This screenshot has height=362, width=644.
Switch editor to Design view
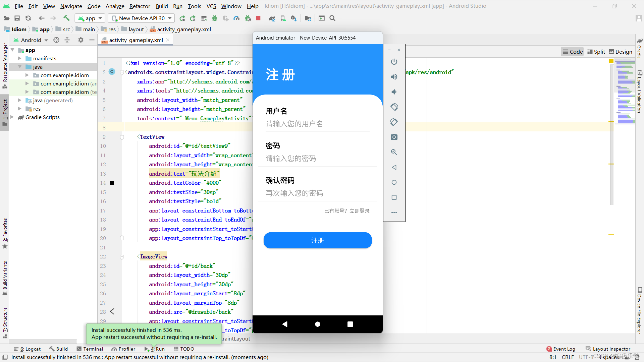click(x=621, y=52)
